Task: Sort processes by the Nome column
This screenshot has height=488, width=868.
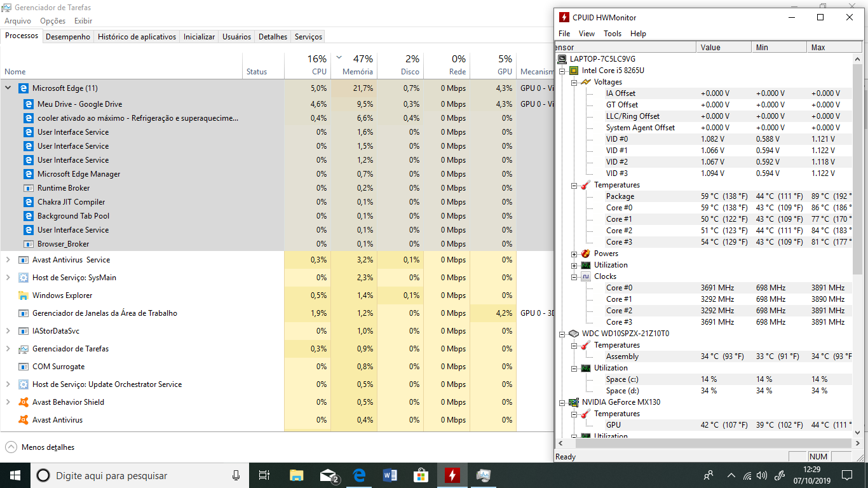Action: coord(121,65)
